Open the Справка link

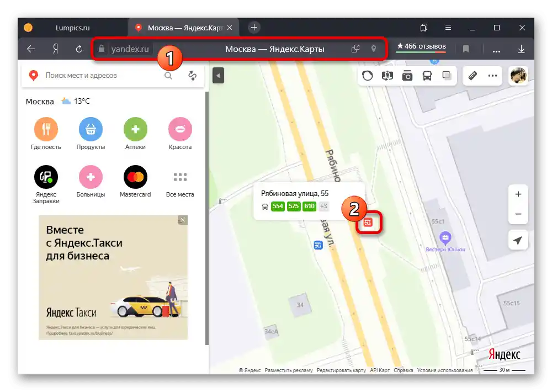pyautogui.click(x=404, y=370)
